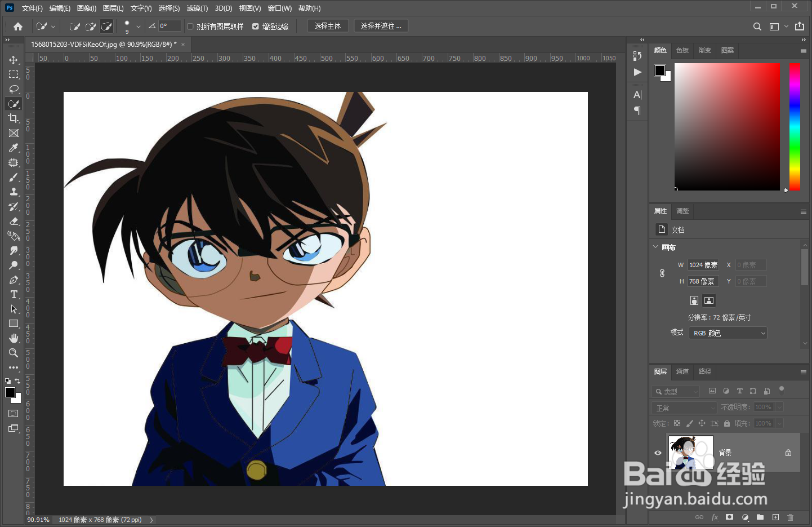
Task: Uncheck the enhance edge checkbox
Action: [256, 26]
